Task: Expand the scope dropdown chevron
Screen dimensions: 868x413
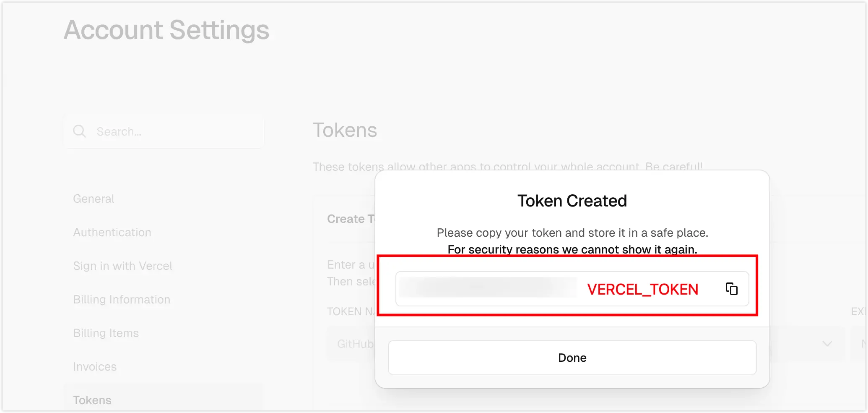Action: click(827, 344)
